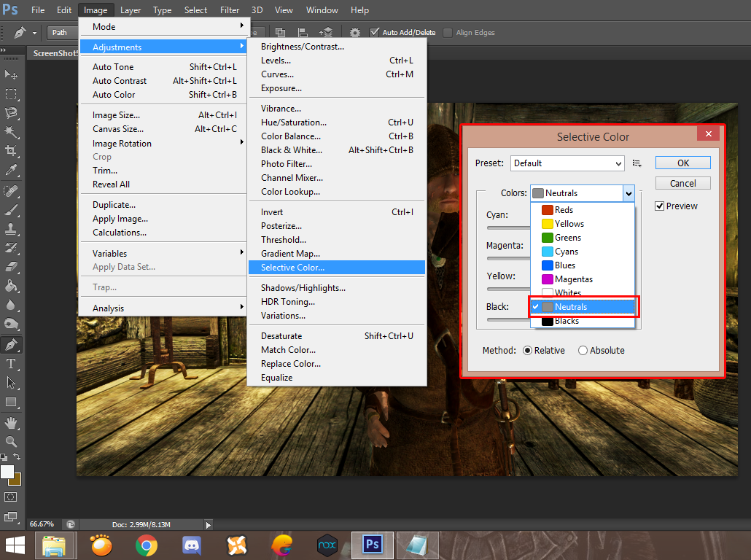
Task: Select the Clone Stamp tool
Action: (x=11, y=229)
